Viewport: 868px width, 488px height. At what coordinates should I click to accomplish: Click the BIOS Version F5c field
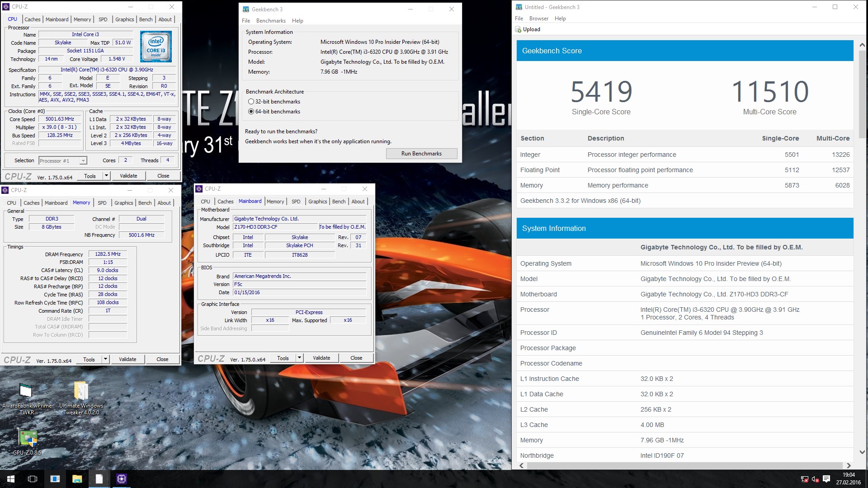(299, 284)
